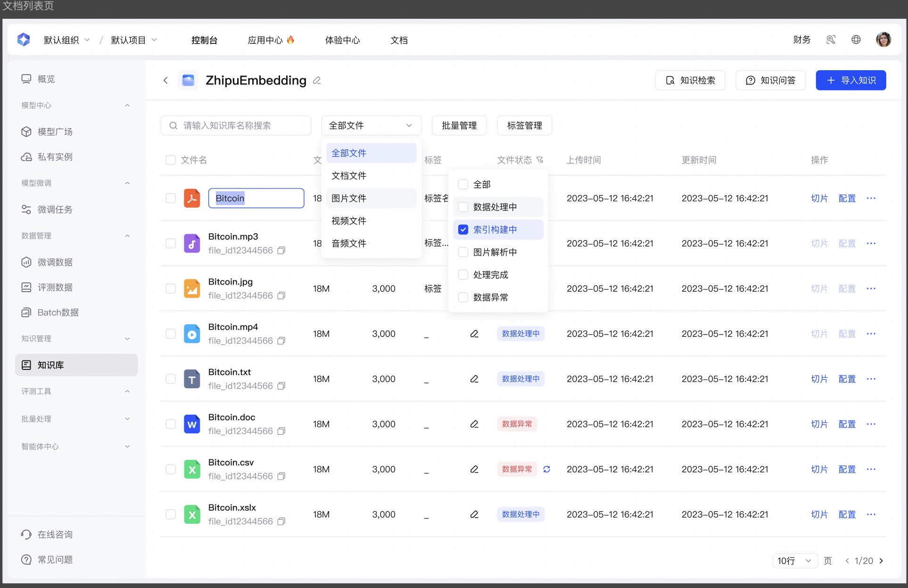Click the retry refresh icon on Bitcoin.csv row

pos(546,469)
